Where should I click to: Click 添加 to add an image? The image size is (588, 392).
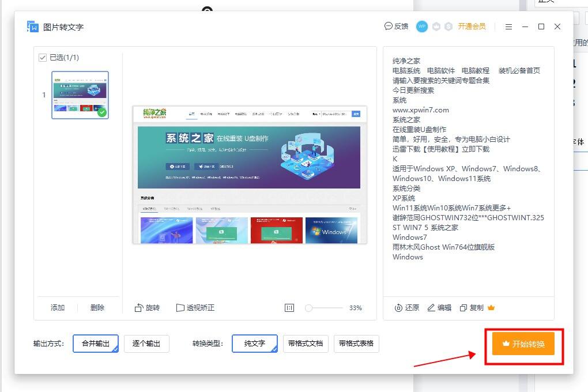[x=58, y=308]
